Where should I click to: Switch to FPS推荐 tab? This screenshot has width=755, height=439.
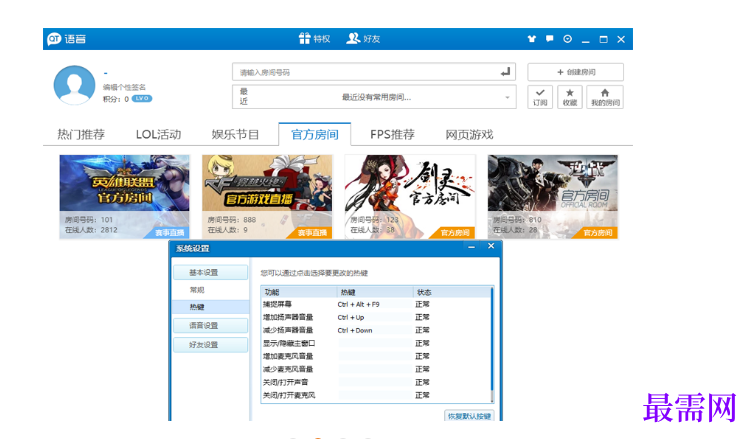pos(392,134)
